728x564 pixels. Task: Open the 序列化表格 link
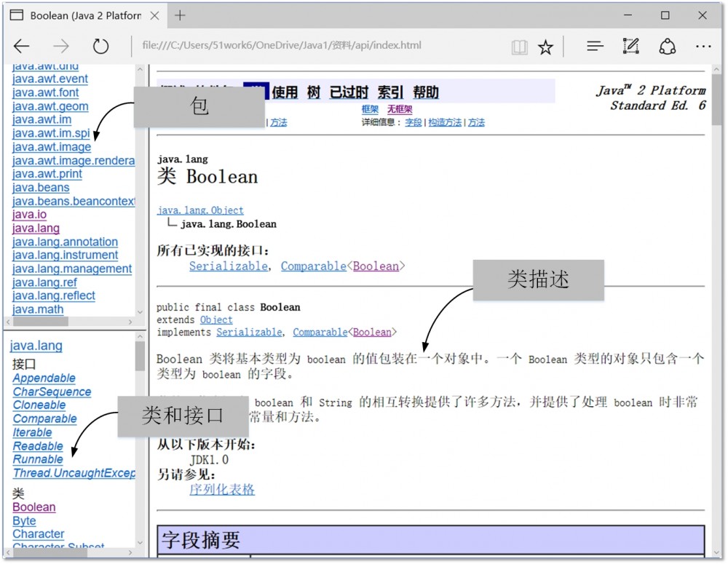222,490
